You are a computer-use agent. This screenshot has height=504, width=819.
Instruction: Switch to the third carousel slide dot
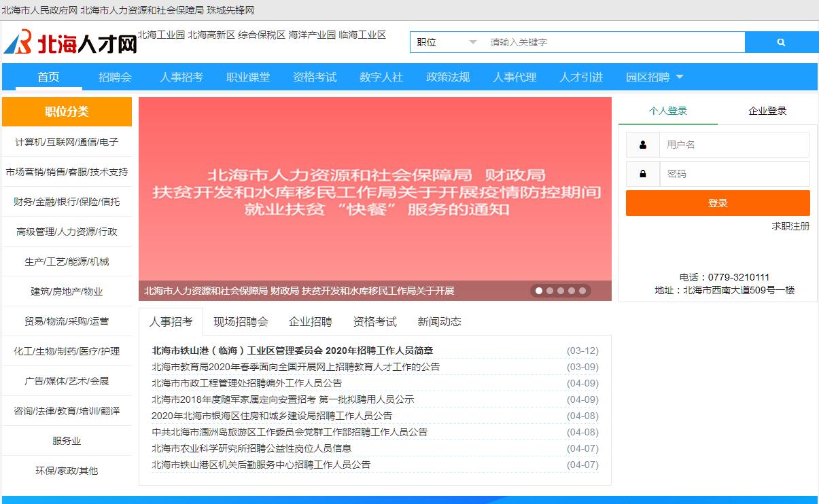coord(561,291)
